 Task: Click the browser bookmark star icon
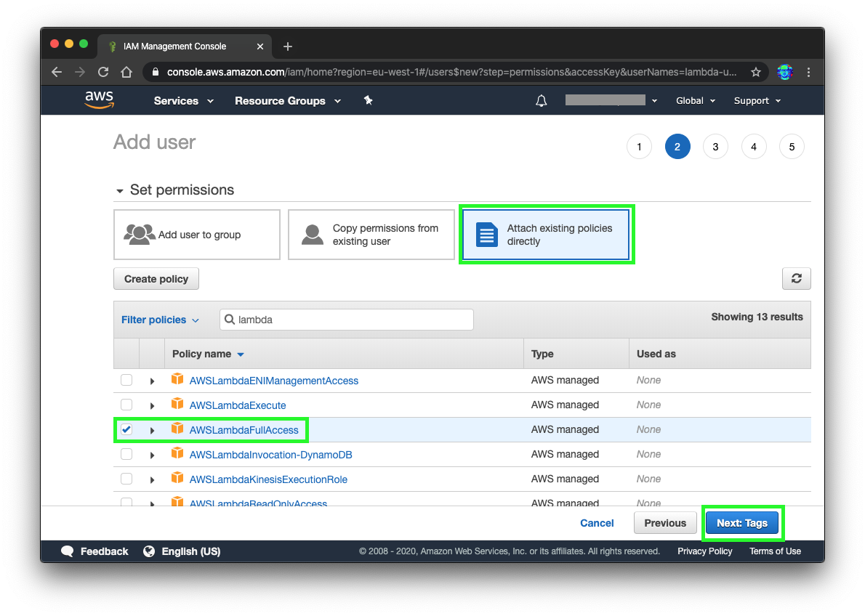pyautogui.click(x=755, y=72)
